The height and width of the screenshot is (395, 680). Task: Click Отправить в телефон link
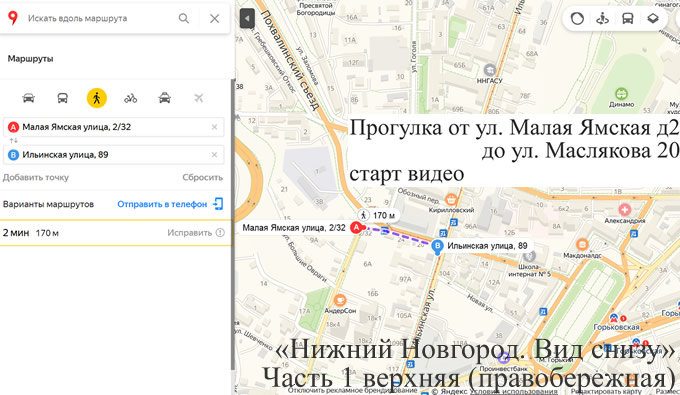coord(162,204)
